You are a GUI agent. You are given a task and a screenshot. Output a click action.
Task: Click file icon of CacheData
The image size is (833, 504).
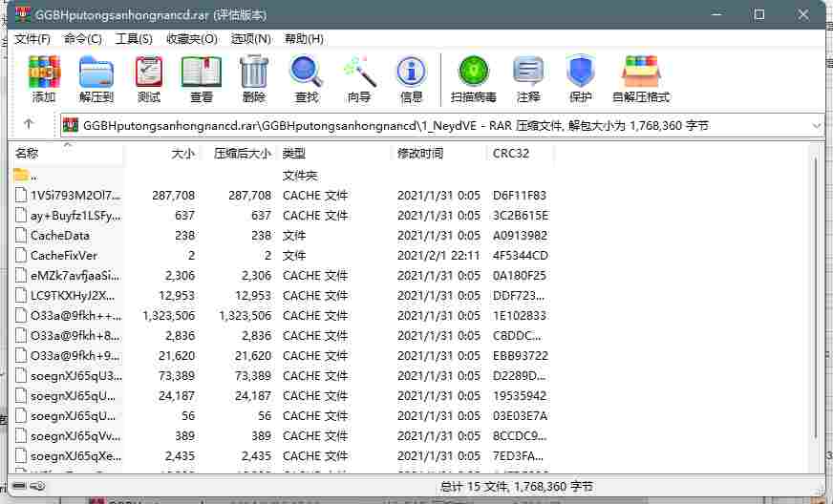pyautogui.click(x=21, y=235)
